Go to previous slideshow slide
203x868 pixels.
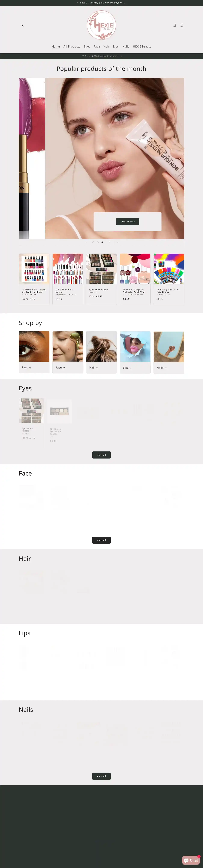pos(86,242)
